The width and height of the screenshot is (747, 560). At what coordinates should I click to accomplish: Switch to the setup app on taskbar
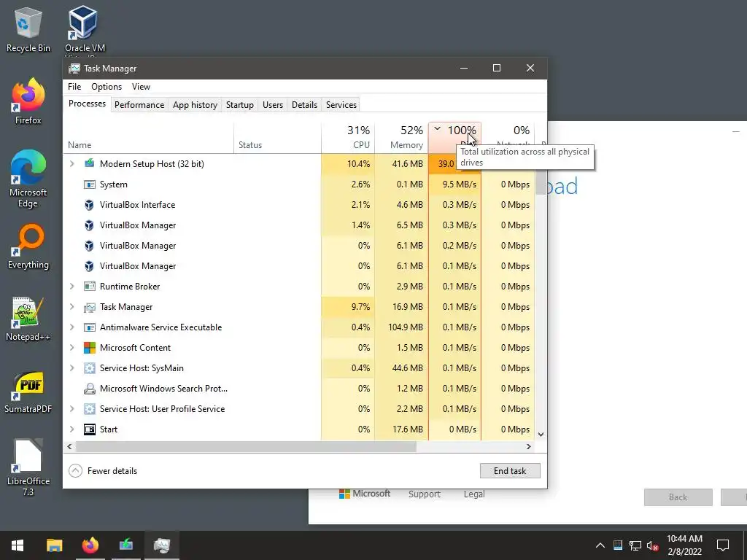click(x=125, y=545)
